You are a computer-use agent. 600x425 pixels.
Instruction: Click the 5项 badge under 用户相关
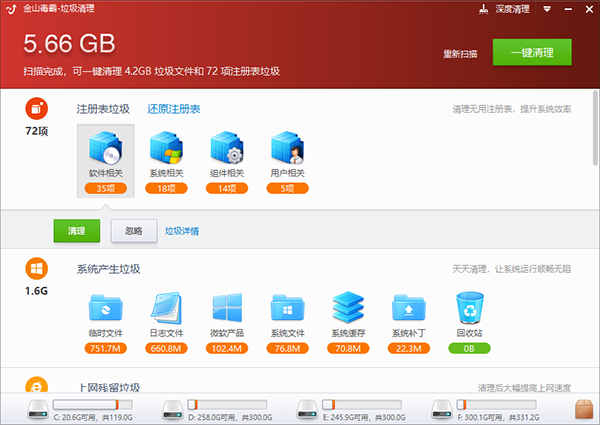[x=287, y=188]
